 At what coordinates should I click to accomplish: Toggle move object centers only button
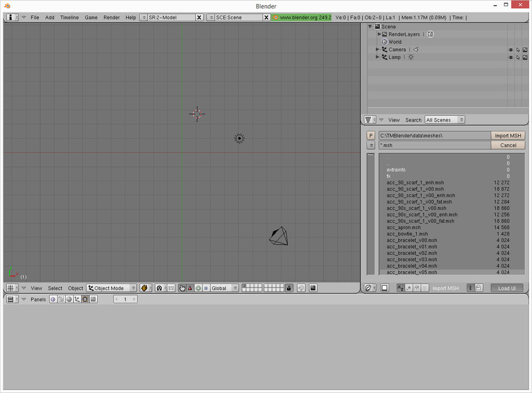tap(171, 288)
